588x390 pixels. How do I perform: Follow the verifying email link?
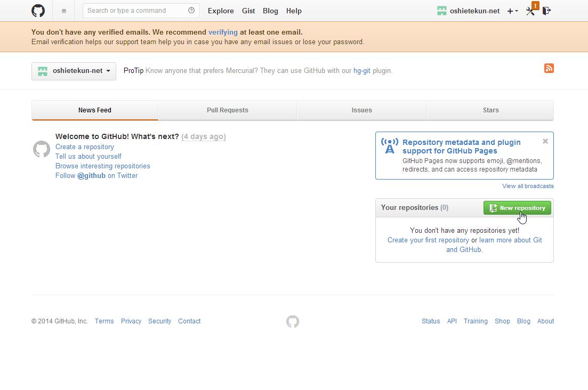point(223,32)
